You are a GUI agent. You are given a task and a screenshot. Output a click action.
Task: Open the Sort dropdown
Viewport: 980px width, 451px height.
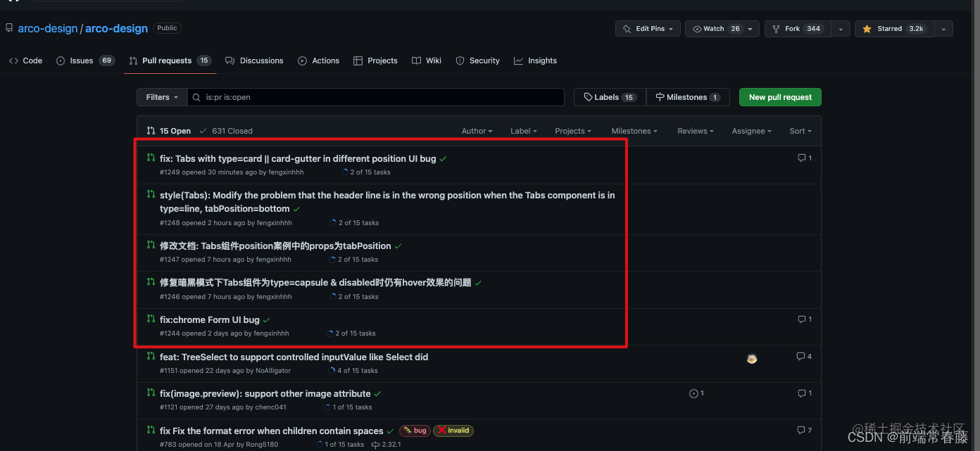[800, 131]
